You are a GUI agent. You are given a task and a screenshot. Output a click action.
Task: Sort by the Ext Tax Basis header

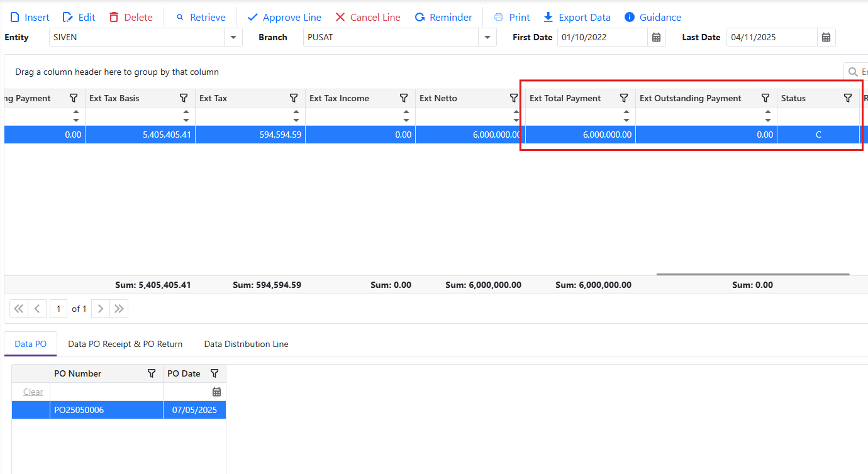114,98
